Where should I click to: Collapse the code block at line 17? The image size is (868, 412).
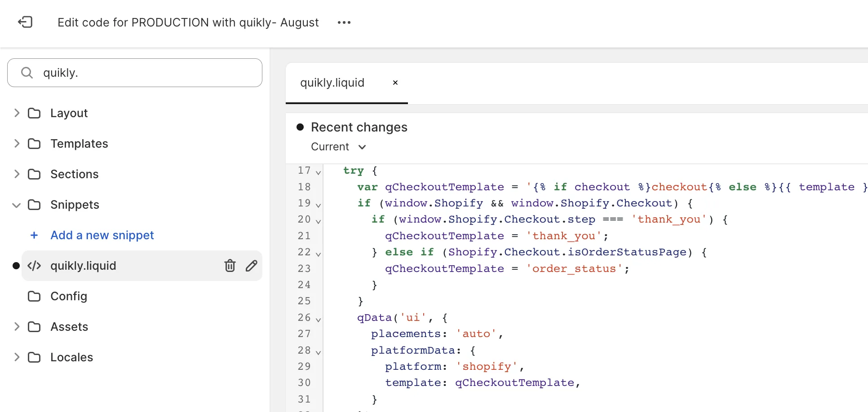[x=318, y=173]
